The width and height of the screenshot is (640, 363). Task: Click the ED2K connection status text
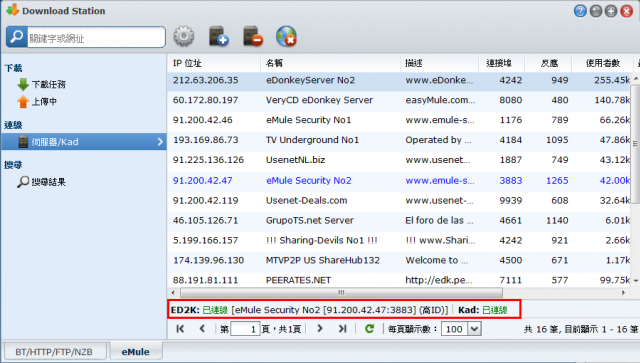[309, 310]
